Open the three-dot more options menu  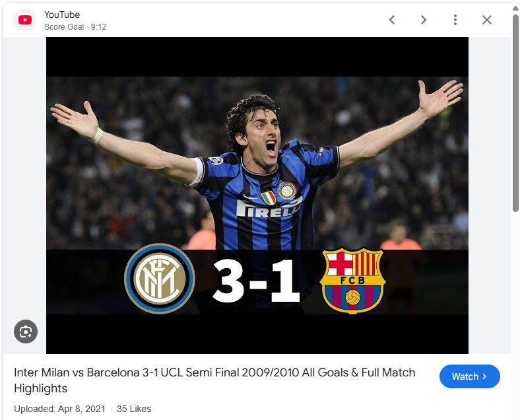tap(455, 20)
